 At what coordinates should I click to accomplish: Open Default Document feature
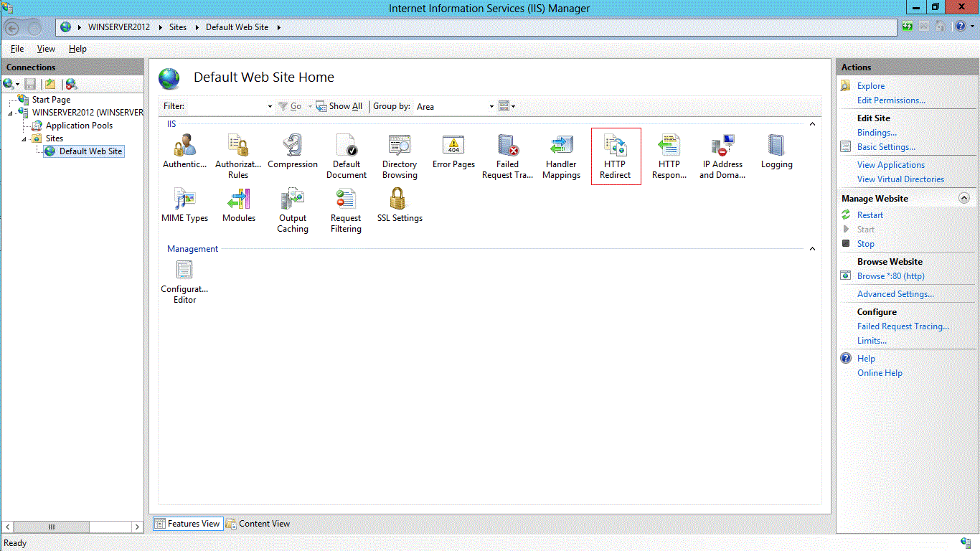347,156
